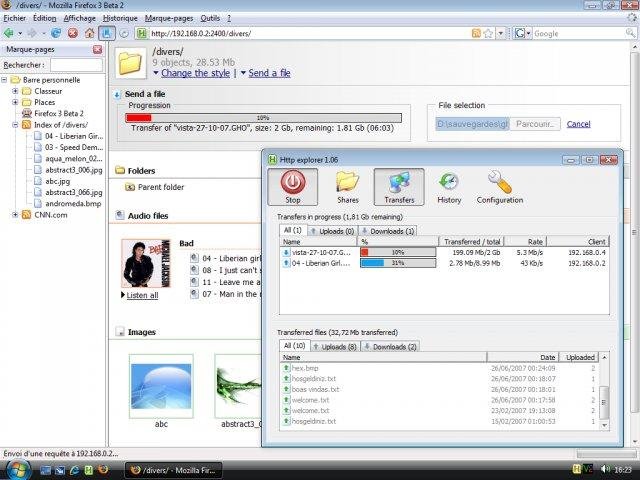Click the history button next to the sidebar toggle
This screenshot has width=640, height=480.
pyautogui.click(x=124, y=33)
